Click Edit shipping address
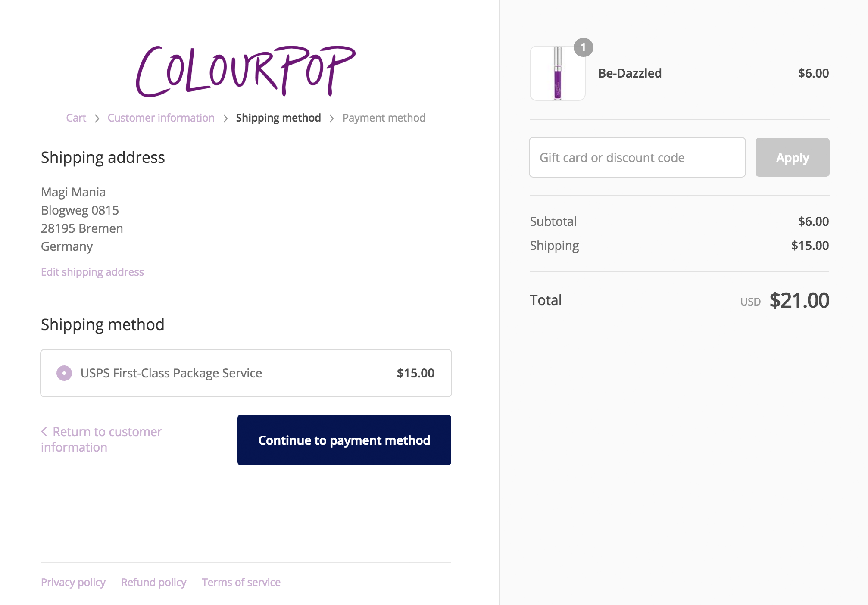 92,272
